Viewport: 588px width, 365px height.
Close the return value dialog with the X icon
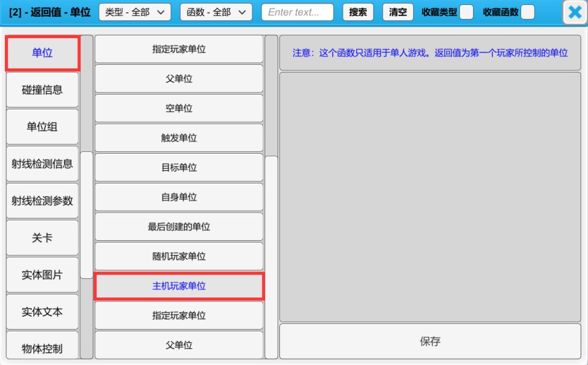coord(574,12)
